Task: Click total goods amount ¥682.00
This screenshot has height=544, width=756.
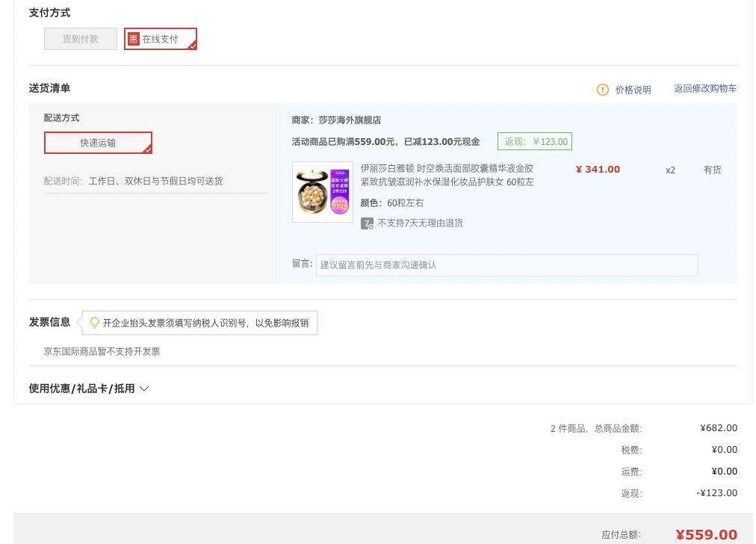Action: point(719,427)
